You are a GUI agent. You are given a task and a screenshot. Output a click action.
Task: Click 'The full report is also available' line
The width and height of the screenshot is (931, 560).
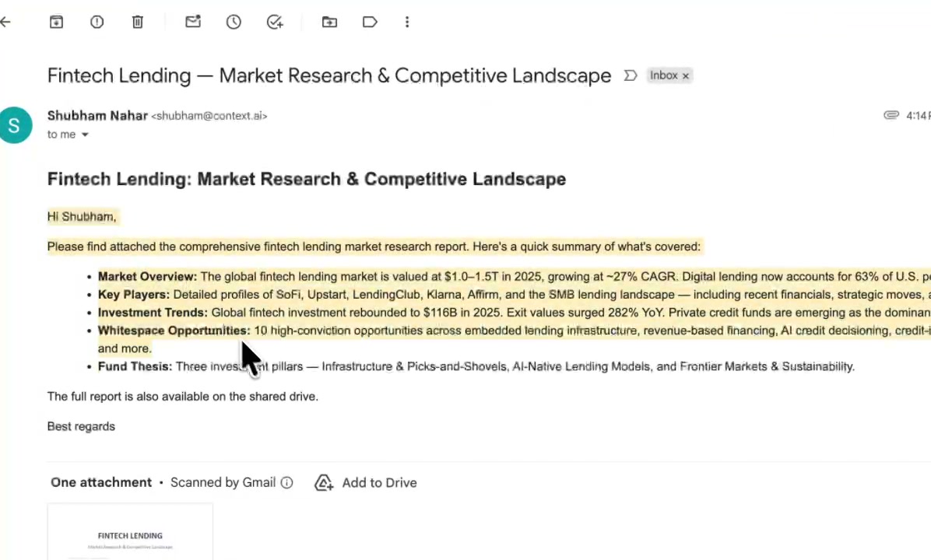(183, 396)
